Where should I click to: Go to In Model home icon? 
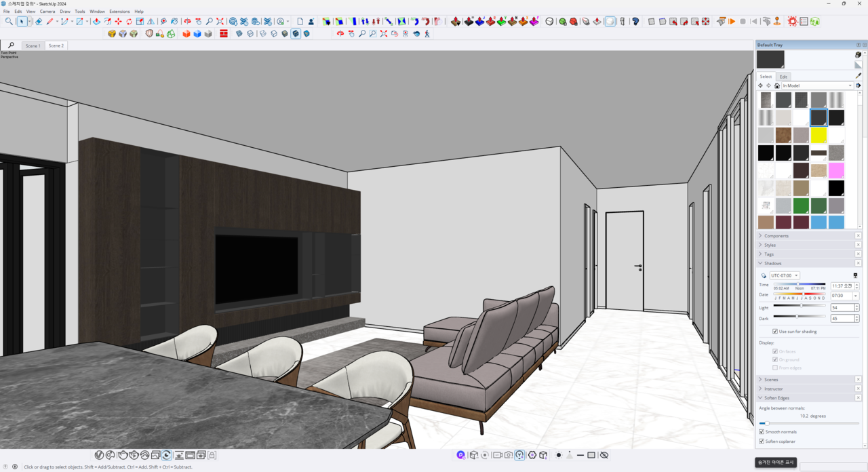click(x=777, y=85)
